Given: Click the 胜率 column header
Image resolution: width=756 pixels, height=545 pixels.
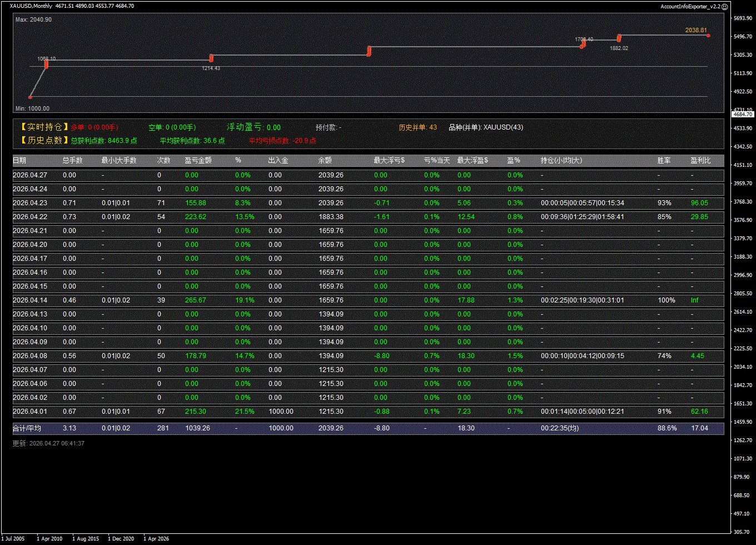Looking at the screenshot, I should (664, 161).
